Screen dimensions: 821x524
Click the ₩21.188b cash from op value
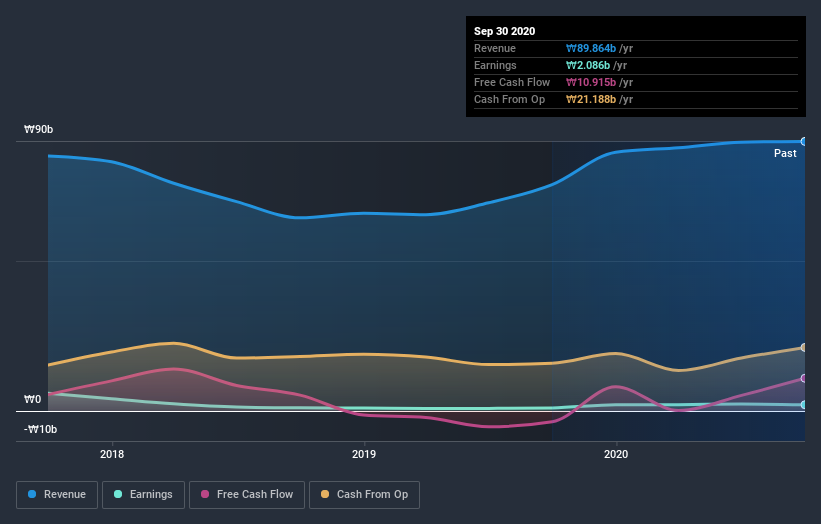click(x=591, y=99)
